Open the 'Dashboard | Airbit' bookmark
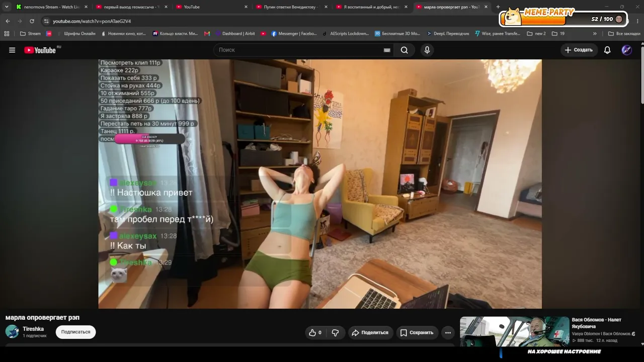This screenshot has width=644, height=362. click(235, 34)
